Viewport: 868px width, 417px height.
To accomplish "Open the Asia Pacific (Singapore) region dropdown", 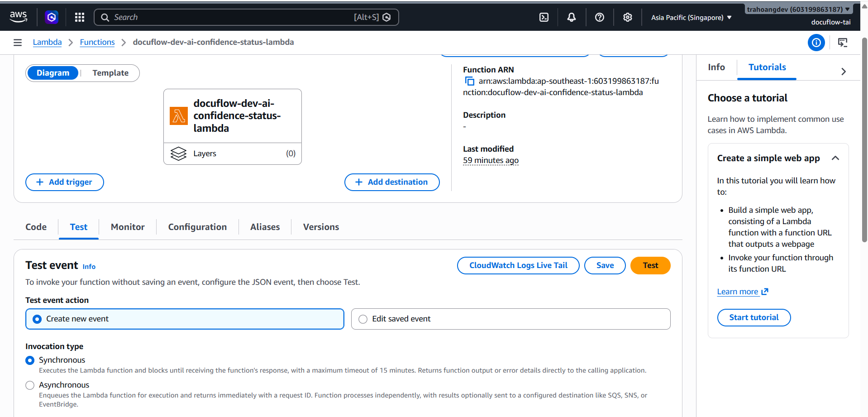I will click(691, 18).
